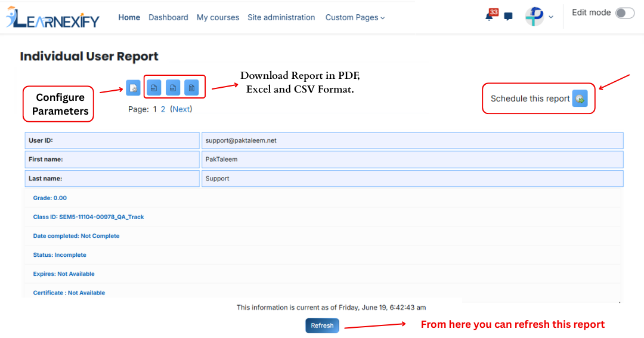The image size is (644, 338).
Task: Click the support@paktaleem.net value cell
Action: 413,140
